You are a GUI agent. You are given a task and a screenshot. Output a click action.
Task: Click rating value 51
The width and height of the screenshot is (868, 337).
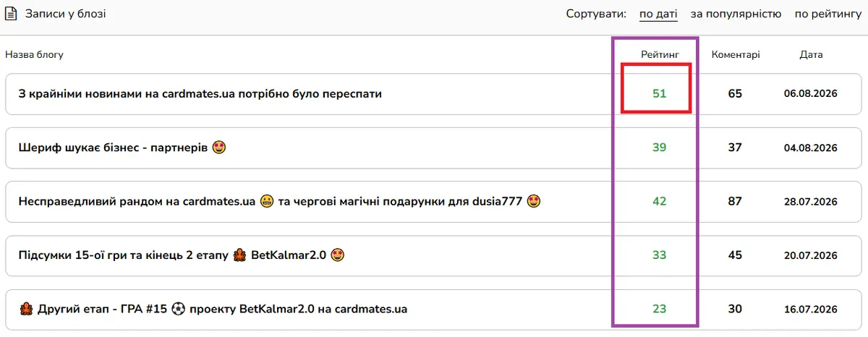pos(659,94)
